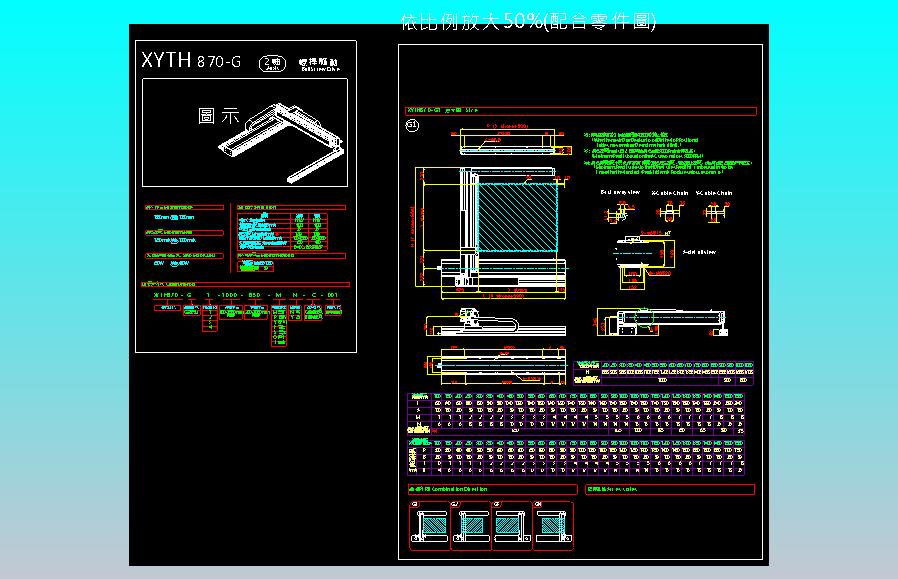898x579 pixels.
Task: Select the isometric XY stage illustration
Action: 282,143
